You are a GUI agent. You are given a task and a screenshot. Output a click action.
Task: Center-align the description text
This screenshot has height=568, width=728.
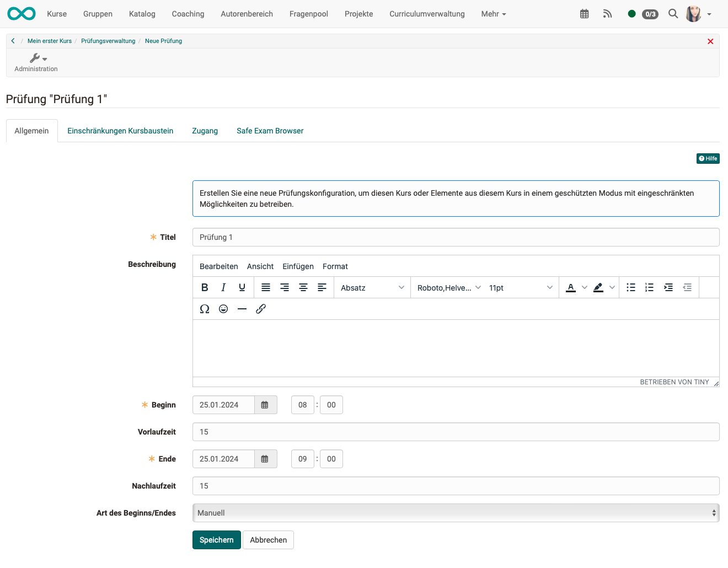pyautogui.click(x=303, y=287)
